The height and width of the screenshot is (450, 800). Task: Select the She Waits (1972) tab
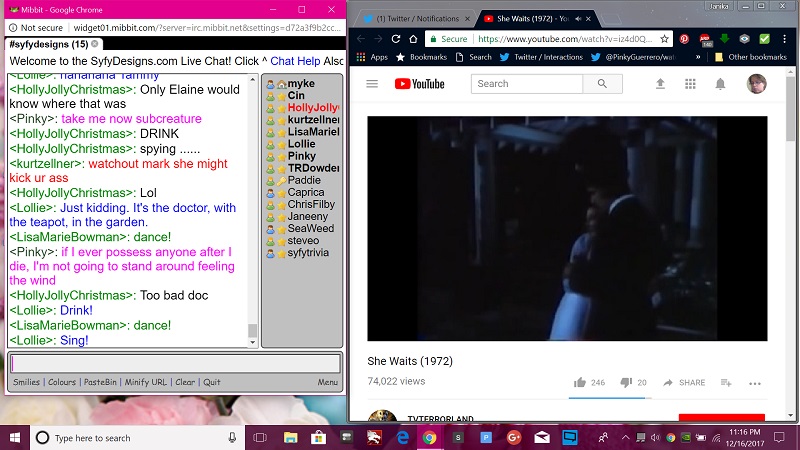pos(531,19)
